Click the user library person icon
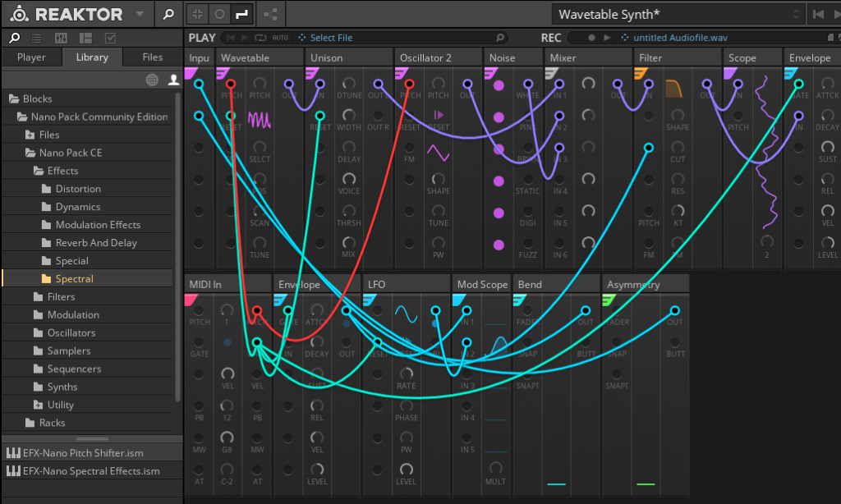This screenshot has width=841, height=504. 173,80
